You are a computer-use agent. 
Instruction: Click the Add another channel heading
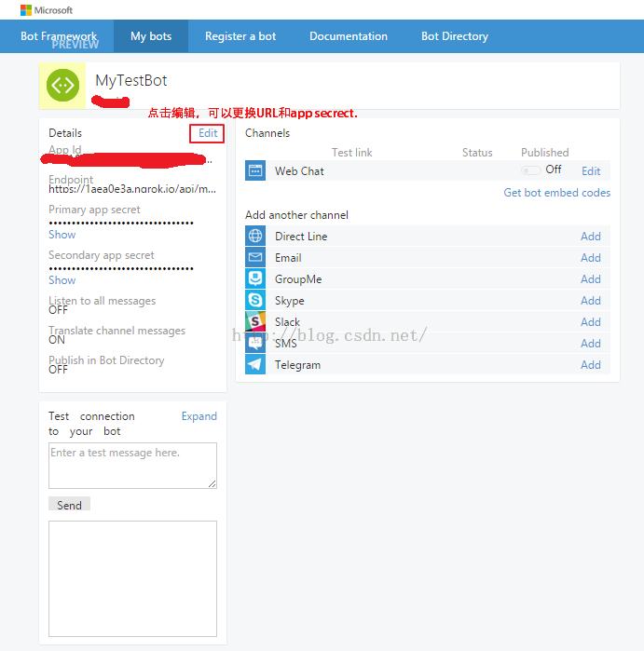pyautogui.click(x=296, y=215)
